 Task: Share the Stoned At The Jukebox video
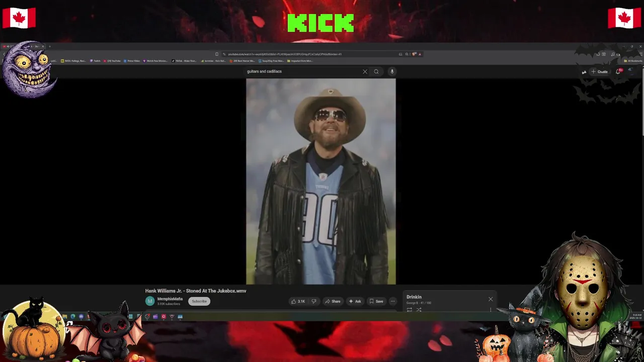pyautogui.click(x=333, y=301)
